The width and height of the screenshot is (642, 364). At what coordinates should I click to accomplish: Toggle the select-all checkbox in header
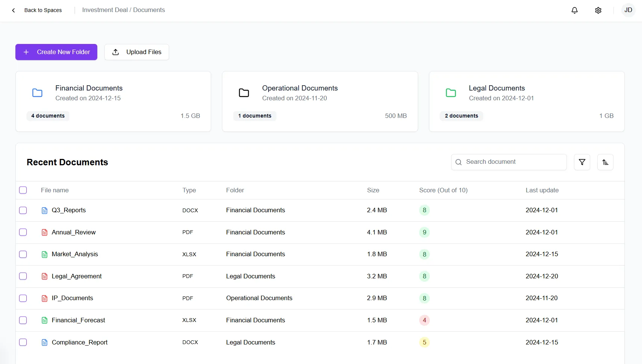point(23,190)
